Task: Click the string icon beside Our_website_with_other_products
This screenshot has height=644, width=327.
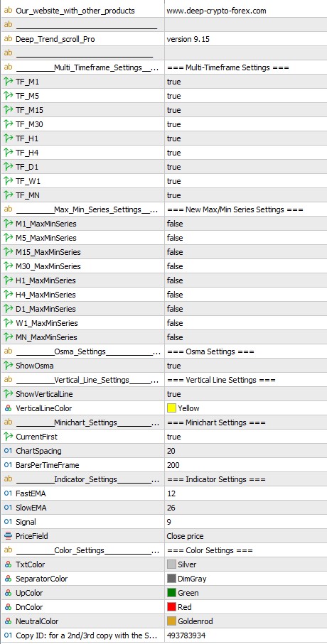Action: coord(9,11)
